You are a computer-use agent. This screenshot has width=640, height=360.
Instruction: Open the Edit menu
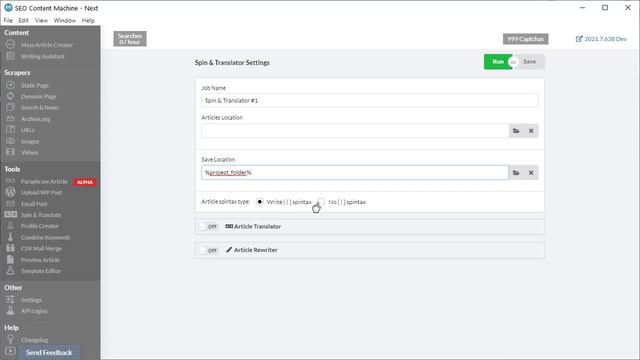coord(23,20)
